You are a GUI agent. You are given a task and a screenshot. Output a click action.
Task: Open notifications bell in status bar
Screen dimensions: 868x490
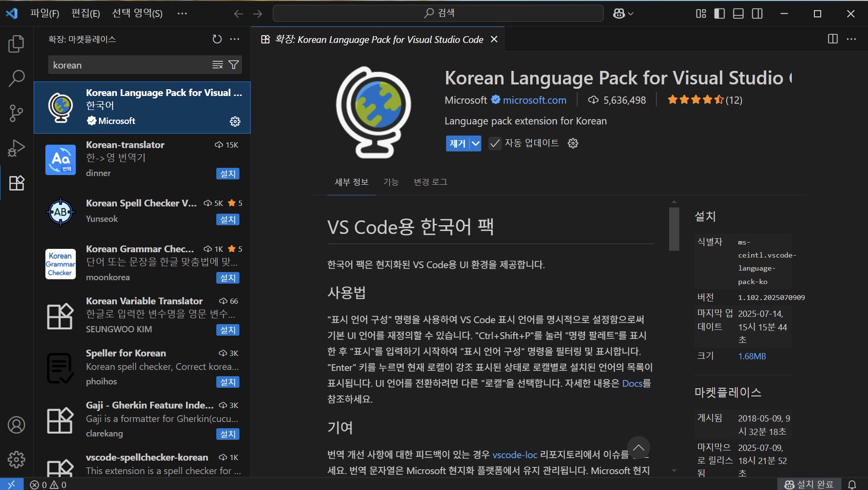click(852, 484)
